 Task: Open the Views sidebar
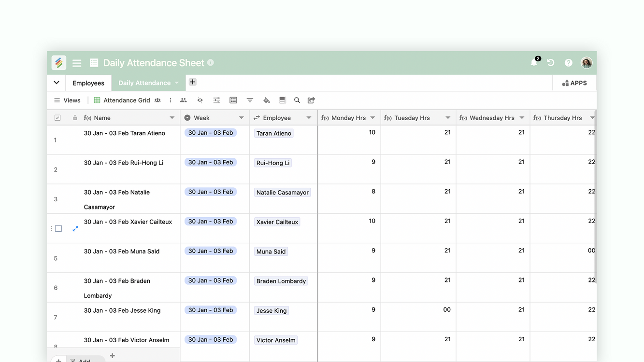[x=67, y=100]
